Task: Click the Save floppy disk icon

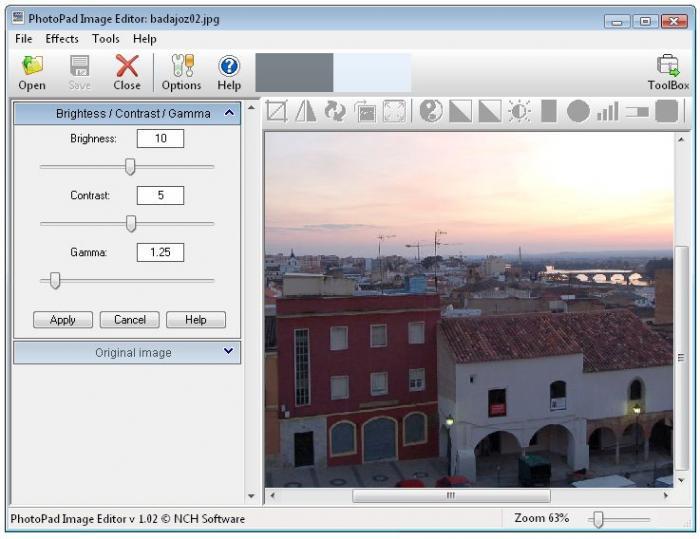Action: pos(79,66)
